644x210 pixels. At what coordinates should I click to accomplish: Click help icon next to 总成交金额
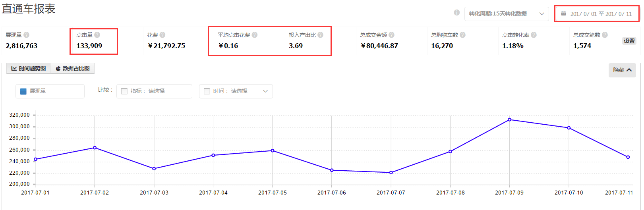391,35
